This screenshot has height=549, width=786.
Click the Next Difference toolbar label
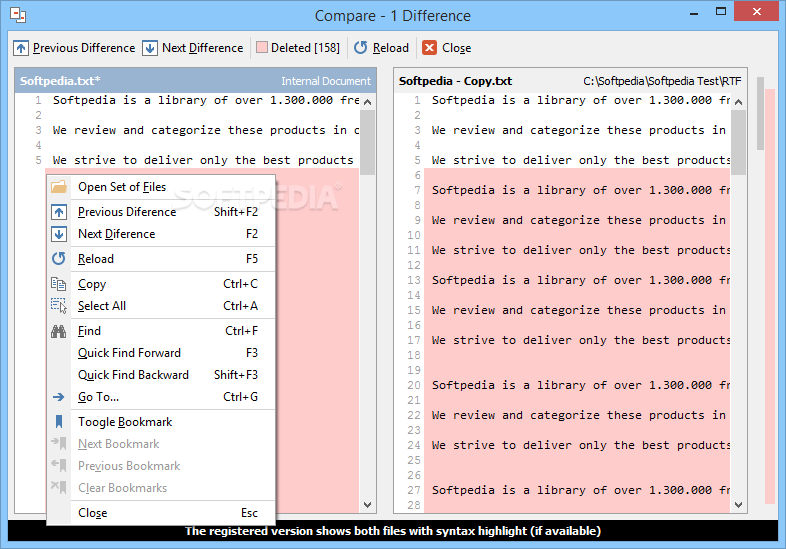203,48
